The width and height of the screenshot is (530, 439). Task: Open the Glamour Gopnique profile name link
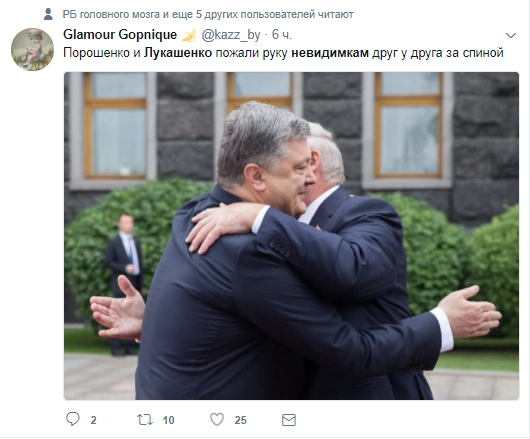tap(120, 34)
